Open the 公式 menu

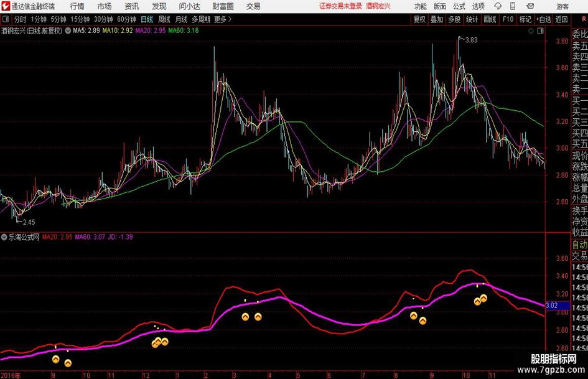[459, 6]
